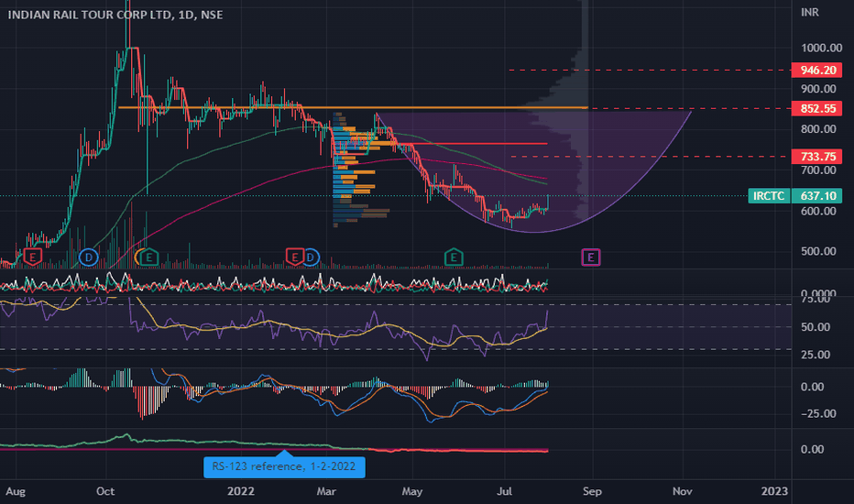Click the red E marker adjacent to blue D
Image resolution: width=854 pixels, height=504 pixels.
[x=295, y=257]
